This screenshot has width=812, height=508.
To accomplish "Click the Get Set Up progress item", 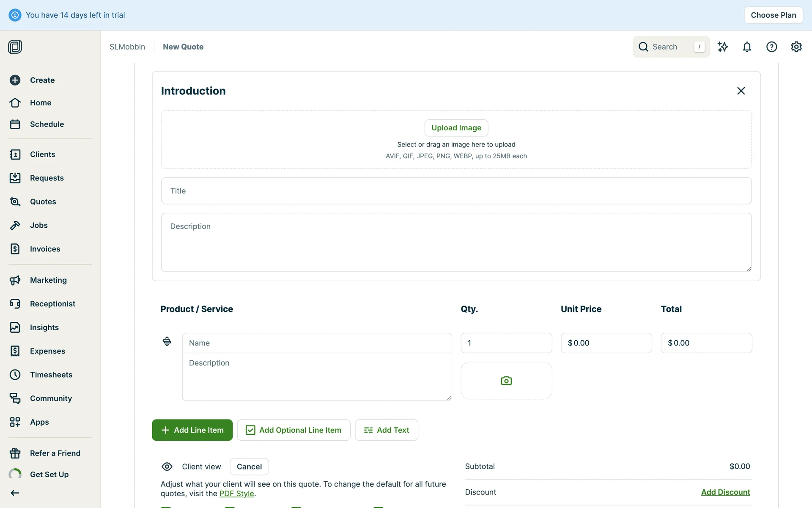I will pos(49,474).
